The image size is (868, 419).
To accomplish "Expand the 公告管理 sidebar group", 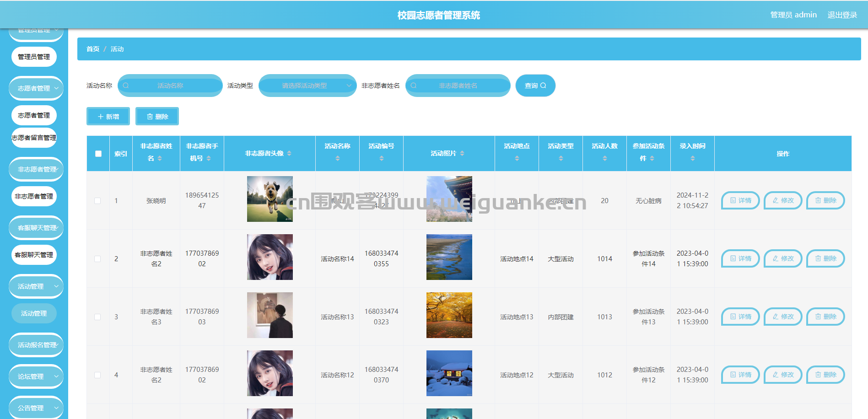I will point(36,408).
